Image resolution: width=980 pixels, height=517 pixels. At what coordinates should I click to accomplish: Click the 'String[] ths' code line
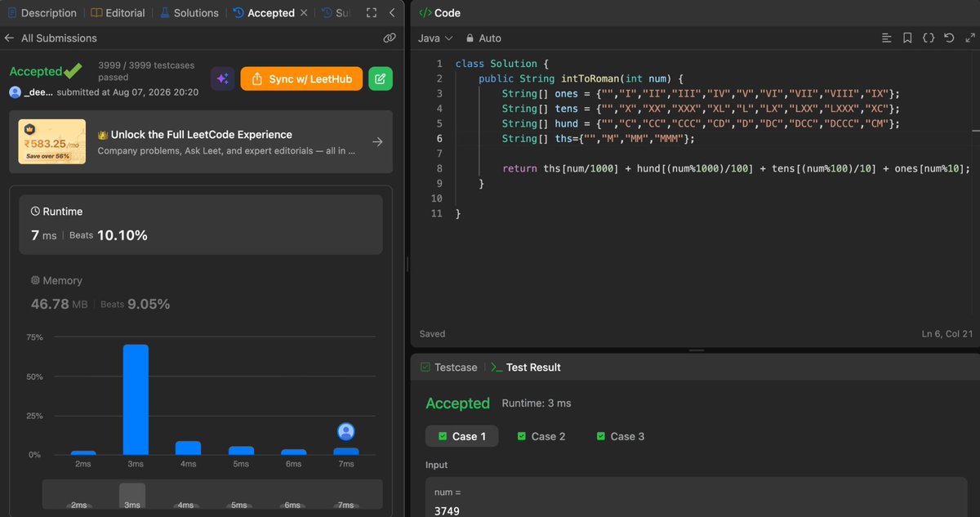tap(599, 139)
